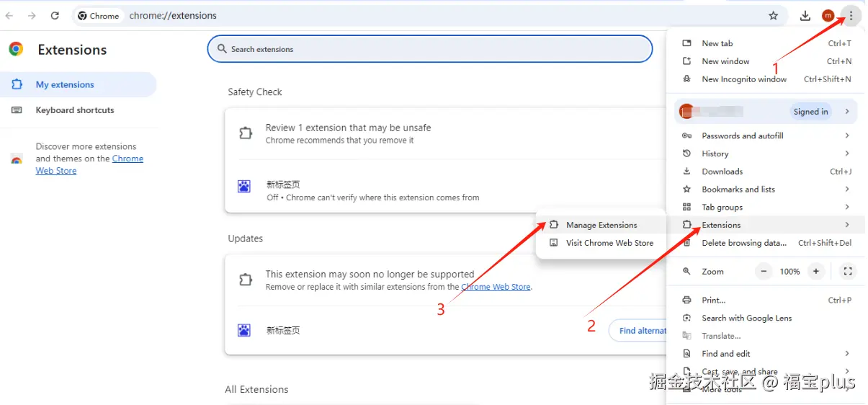The height and width of the screenshot is (405, 868).
Task: Click the Find alternative button
Action: tap(639, 331)
